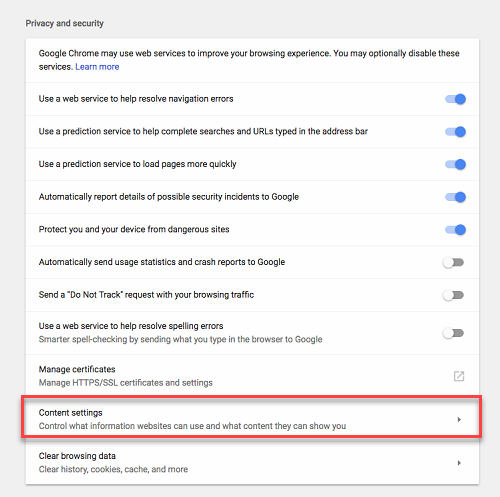
Task: Click the Manage HTTPS/SSL certificates subtitle
Action: click(126, 383)
